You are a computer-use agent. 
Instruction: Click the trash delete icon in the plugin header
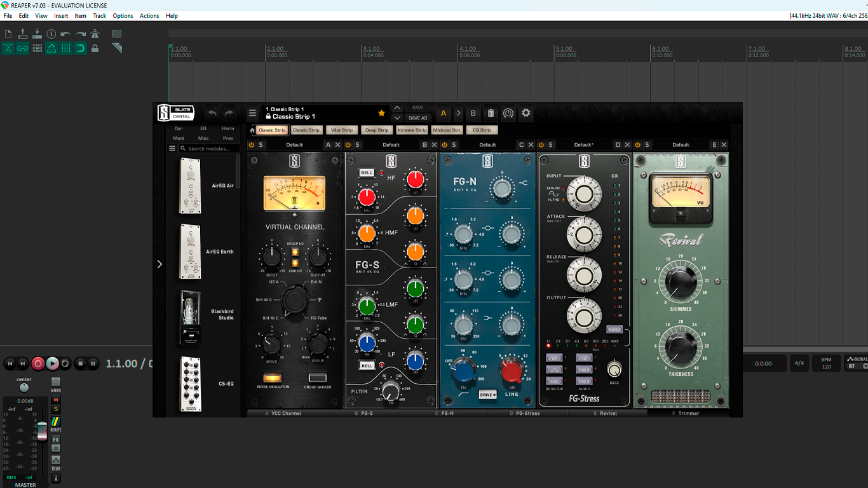click(491, 113)
